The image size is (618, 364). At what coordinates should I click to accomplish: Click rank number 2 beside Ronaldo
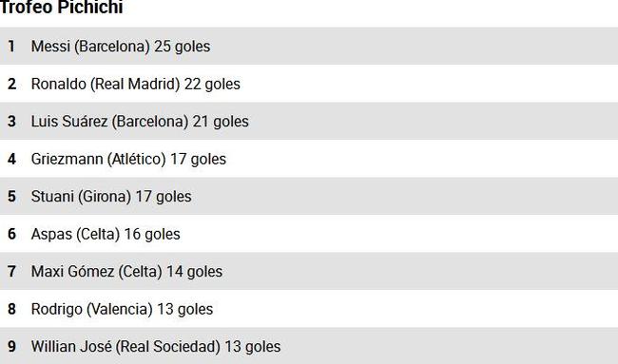pyautogui.click(x=11, y=84)
